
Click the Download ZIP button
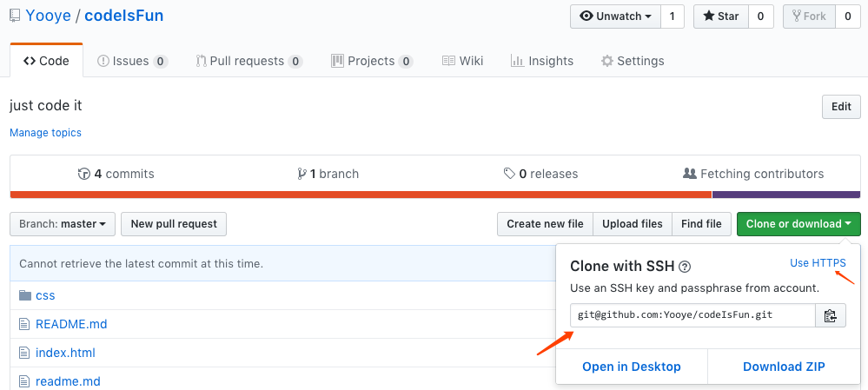pos(784,367)
